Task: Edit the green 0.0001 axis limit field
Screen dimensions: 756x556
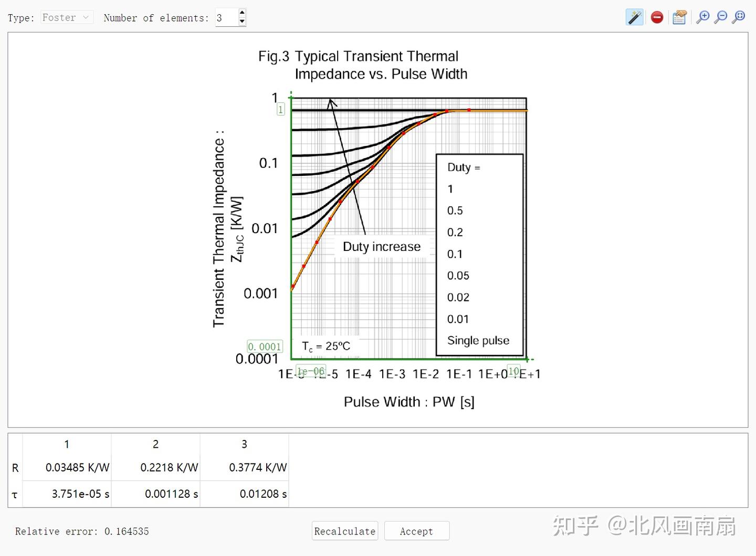Action: 265,346
